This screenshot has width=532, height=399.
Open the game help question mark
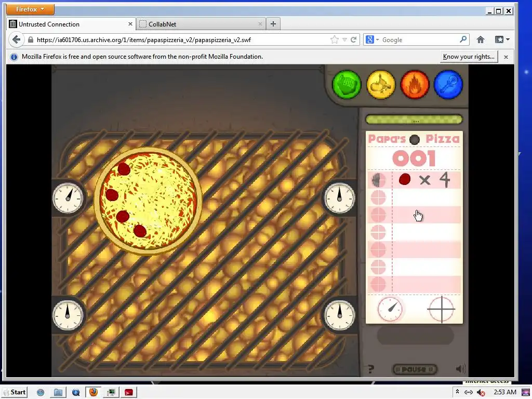tap(371, 369)
